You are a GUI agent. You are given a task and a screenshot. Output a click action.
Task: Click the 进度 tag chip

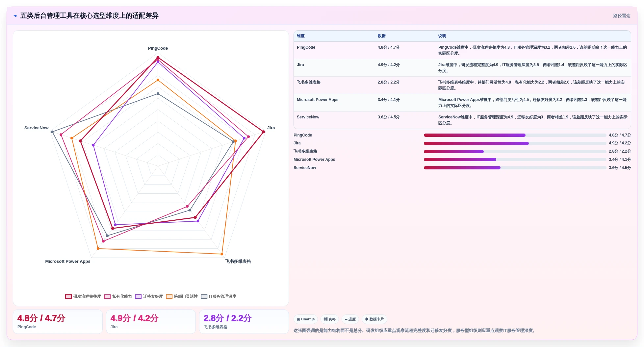coord(350,319)
